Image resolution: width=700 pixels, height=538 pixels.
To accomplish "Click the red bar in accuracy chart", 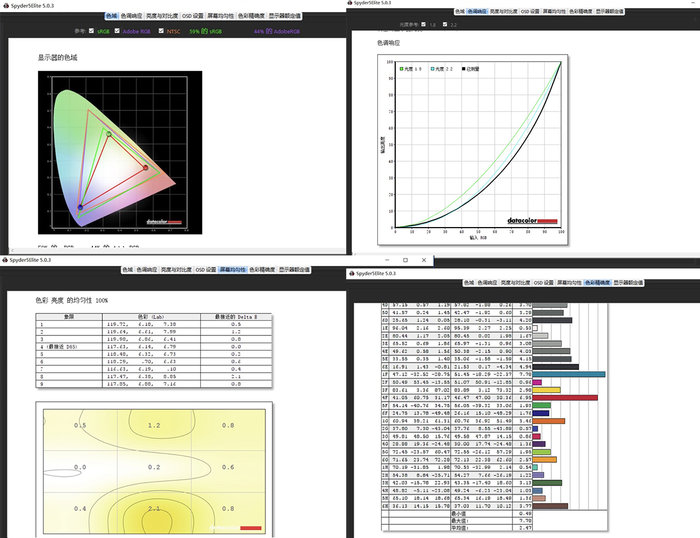I will 565,397.
